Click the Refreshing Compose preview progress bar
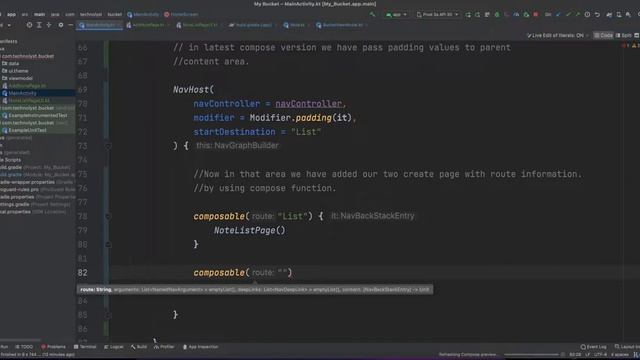The height and width of the screenshot is (360, 640). tap(531, 355)
